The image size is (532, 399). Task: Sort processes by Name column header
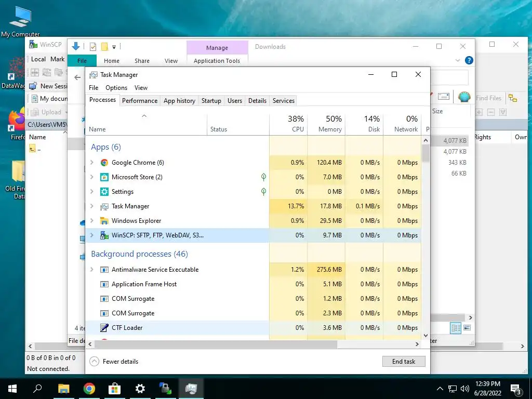[x=146, y=124]
